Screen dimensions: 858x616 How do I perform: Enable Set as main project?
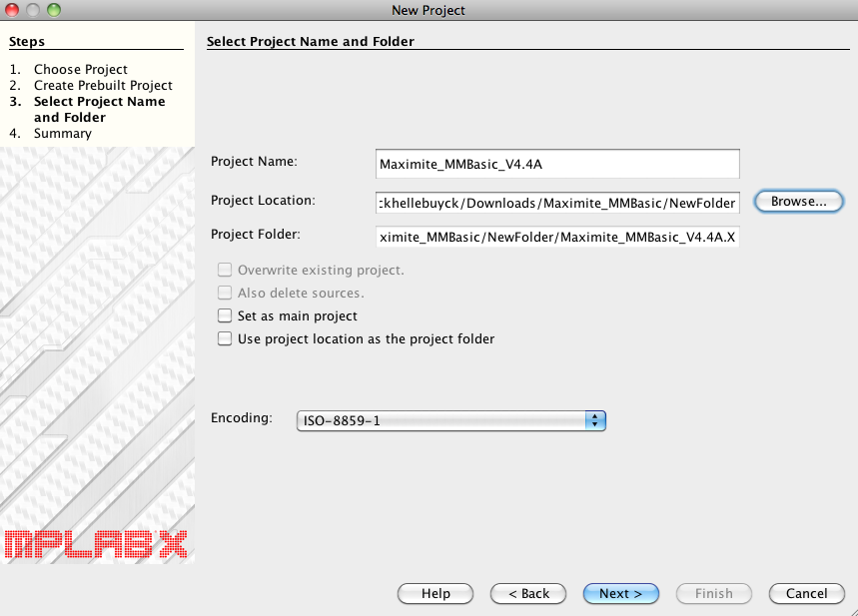[x=225, y=316]
